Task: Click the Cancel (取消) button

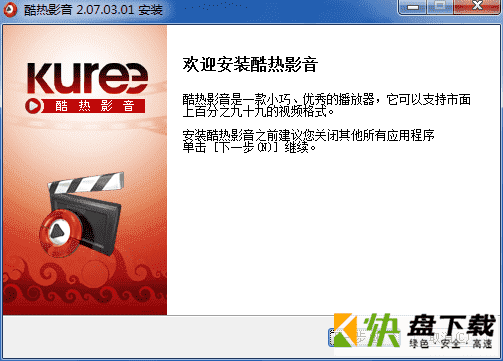Action: [451, 337]
